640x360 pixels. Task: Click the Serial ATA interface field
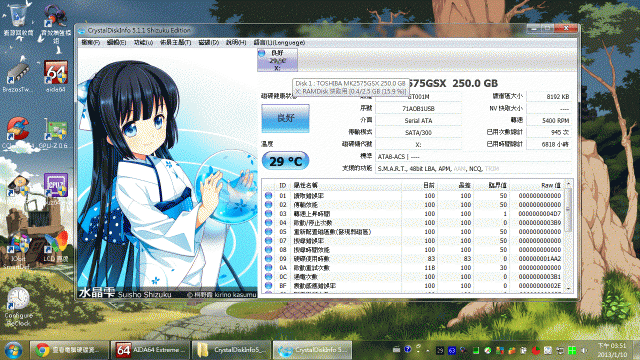pos(418,120)
